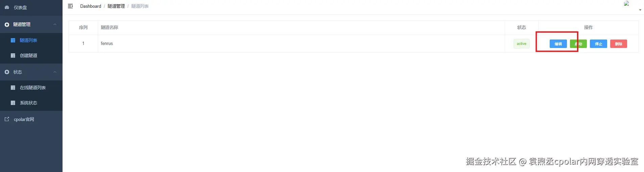Go to Dashboard breadcrumb link
The width and height of the screenshot is (644, 172).
pyautogui.click(x=91, y=6)
